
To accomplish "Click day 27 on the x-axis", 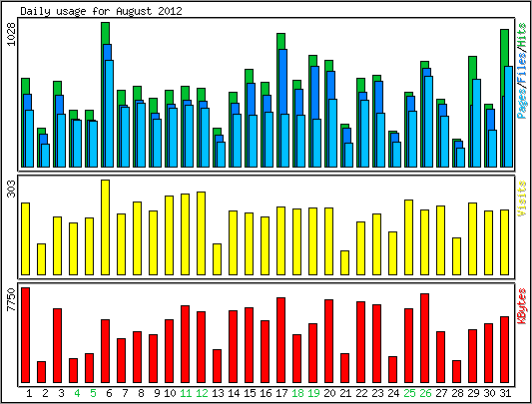I will (x=441, y=393).
